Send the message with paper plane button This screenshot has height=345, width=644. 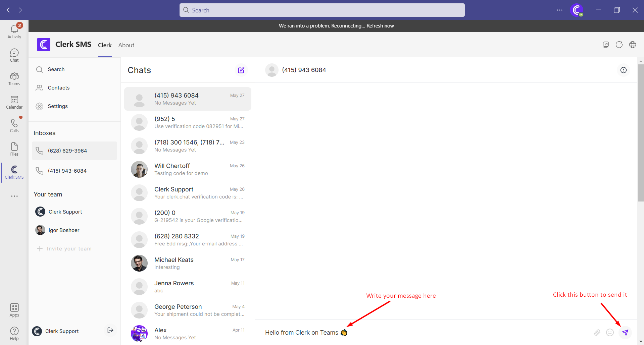pyautogui.click(x=625, y=332)
